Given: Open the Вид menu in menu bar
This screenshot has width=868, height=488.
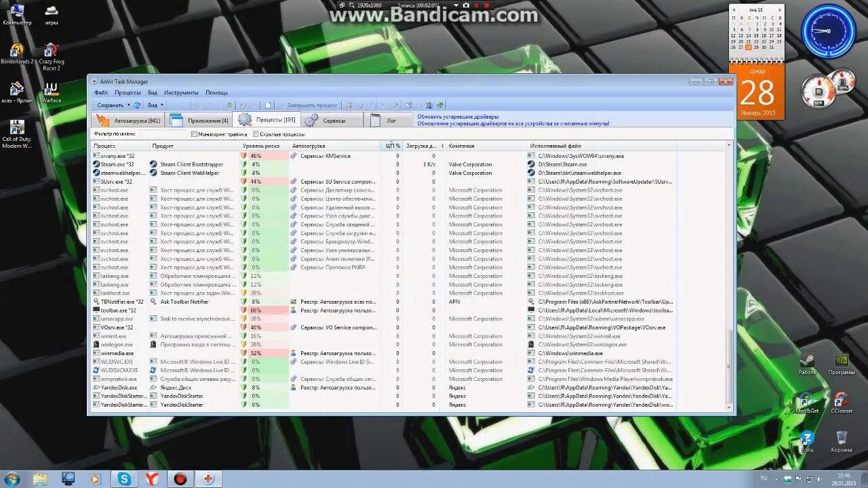Looking at the screenshot, I should 153,93.
